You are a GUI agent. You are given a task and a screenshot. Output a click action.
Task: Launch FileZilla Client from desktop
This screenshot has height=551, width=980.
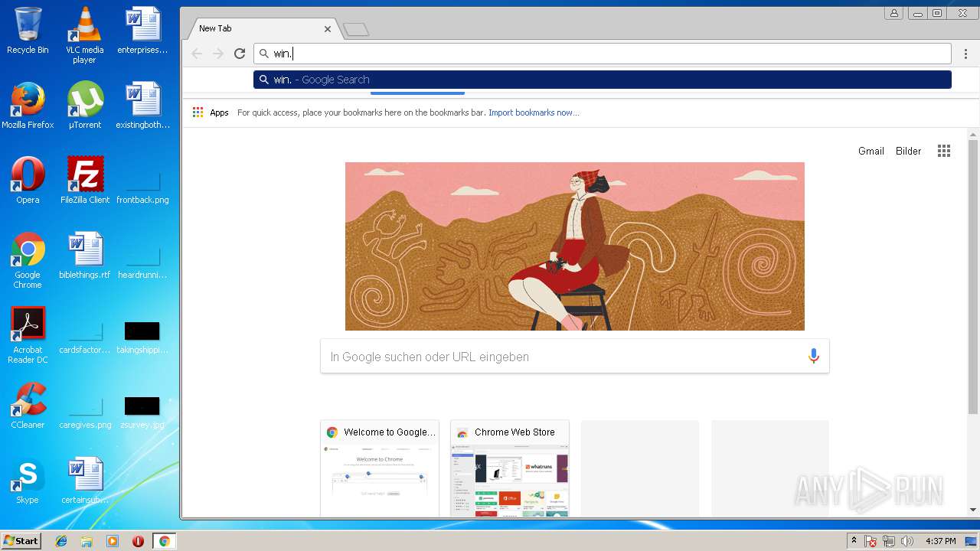pos(85,181)
